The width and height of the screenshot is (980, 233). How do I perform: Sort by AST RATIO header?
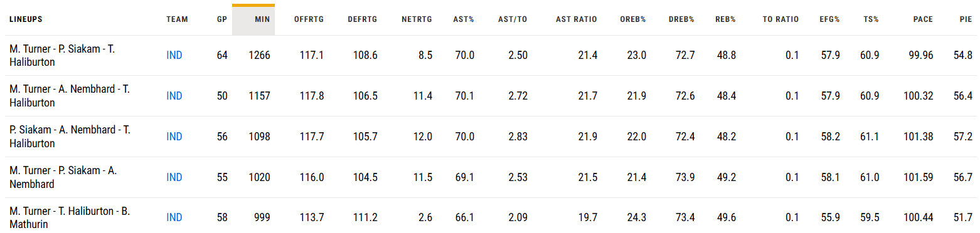pyautogui.click(x=577, y=19)
